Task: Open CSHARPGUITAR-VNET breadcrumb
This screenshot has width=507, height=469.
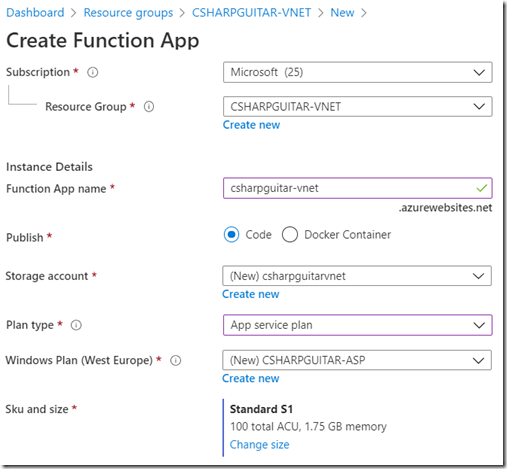Action: pos(251,13)
